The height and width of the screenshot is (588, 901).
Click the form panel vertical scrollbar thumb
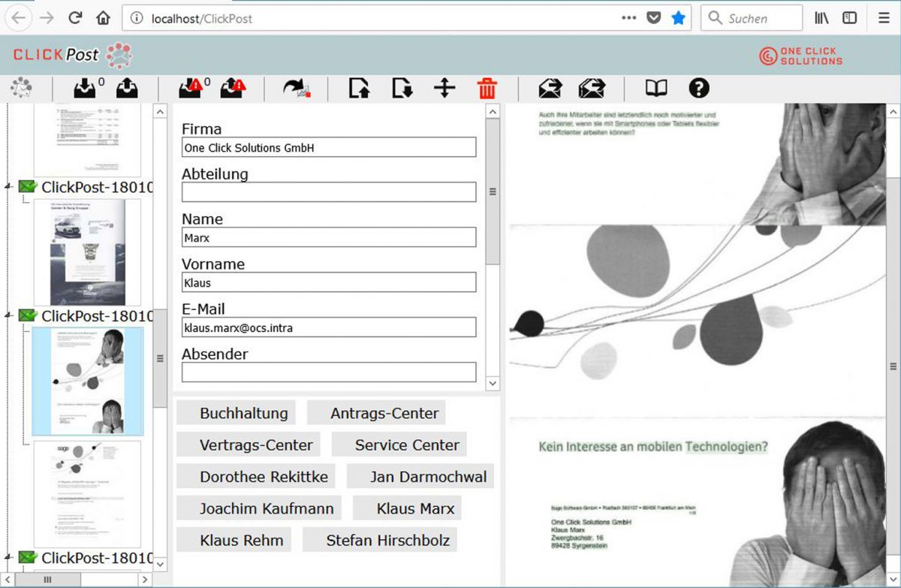pos(493,191)
